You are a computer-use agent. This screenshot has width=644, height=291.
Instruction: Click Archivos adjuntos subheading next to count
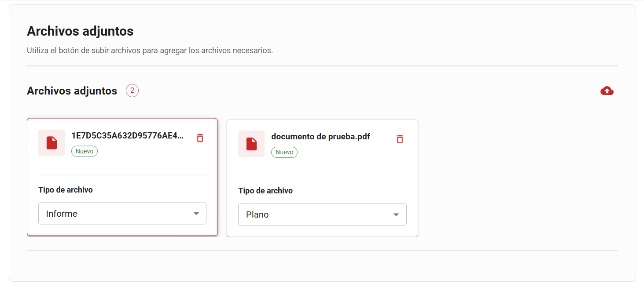click(x=72, y=91)
